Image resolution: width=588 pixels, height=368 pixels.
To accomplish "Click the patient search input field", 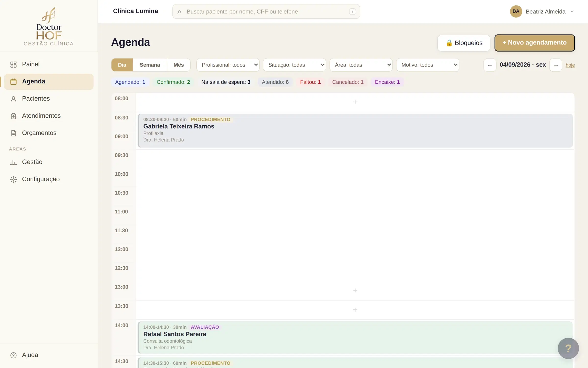I will pos(266,12).
